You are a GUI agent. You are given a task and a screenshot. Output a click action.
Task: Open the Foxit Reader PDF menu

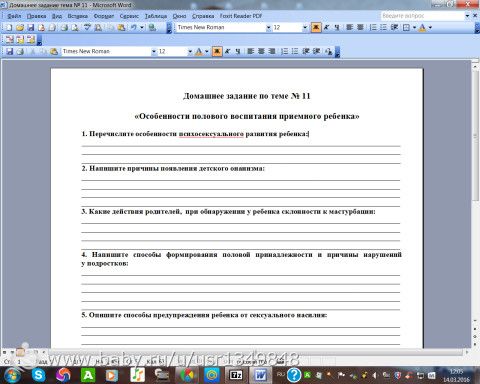[241, 16]
